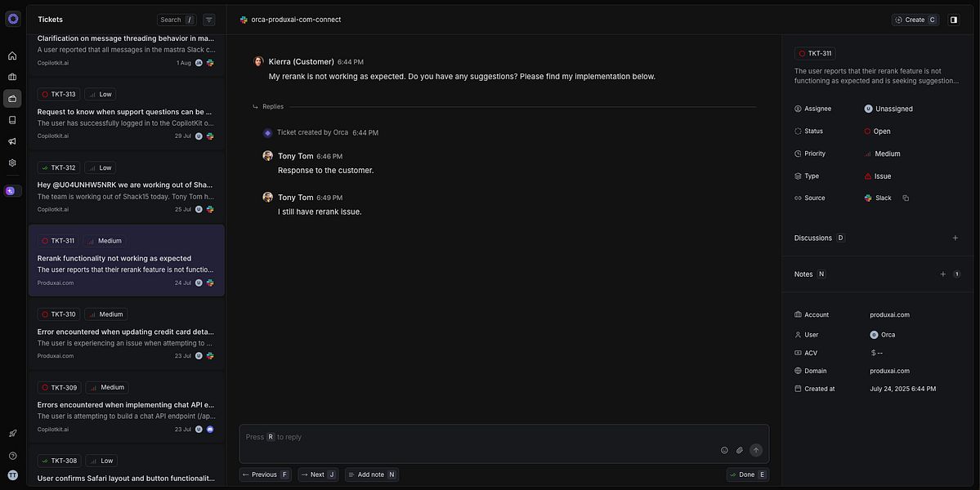This screenshot has width=980, height=490.
Task: Click the rocket icon in the sidebar
Action: click(11, 432)
